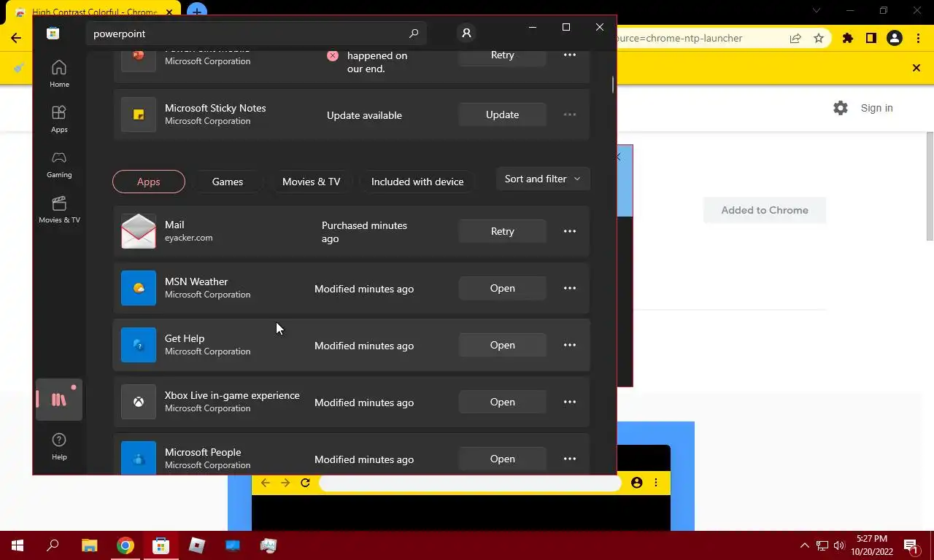The height and width of the screenshot is (560, 934).
Task: Open the Windows notification center
Action: (911, 545)
